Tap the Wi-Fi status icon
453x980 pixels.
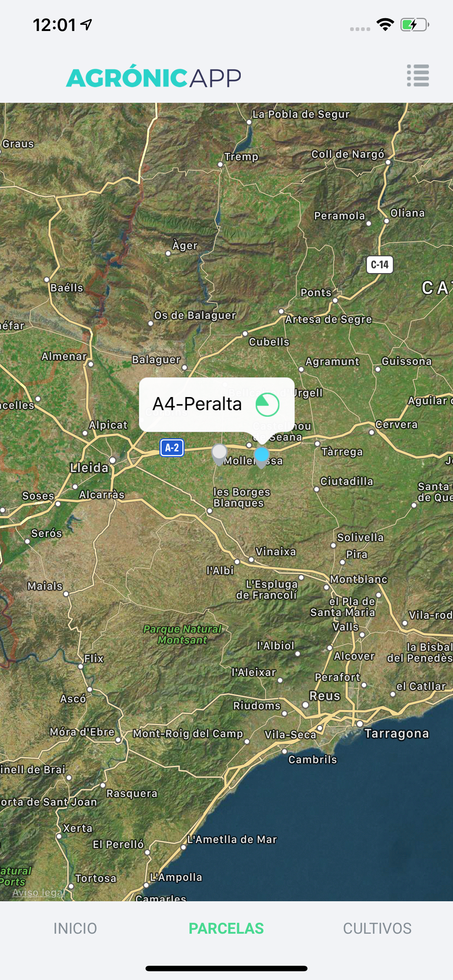(385, 25)
